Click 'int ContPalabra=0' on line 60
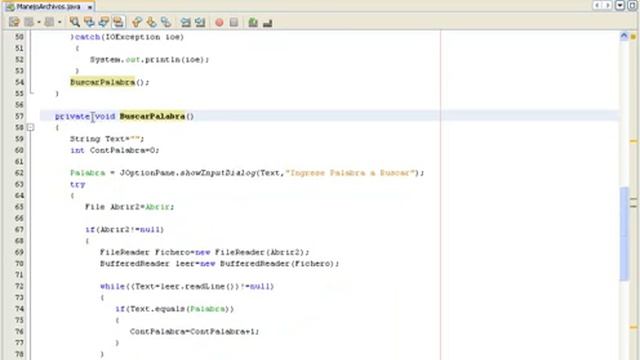This screenshot has height=360, width=640. 115,150
